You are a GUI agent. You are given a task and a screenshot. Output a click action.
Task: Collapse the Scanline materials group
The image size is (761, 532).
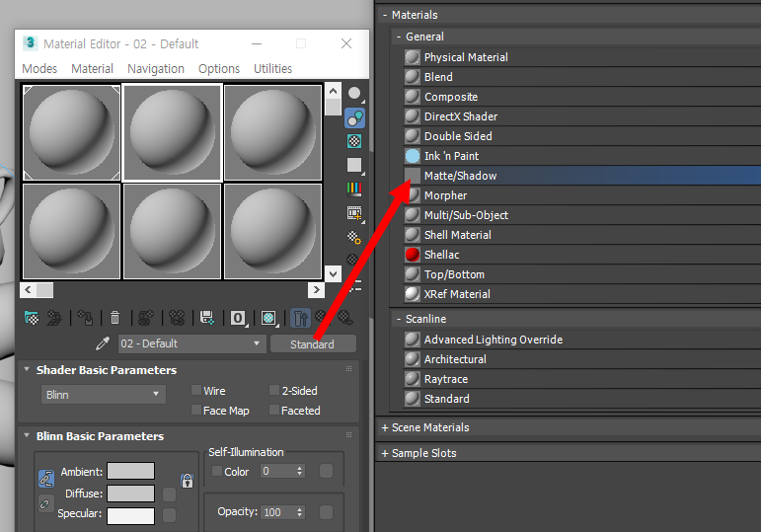pos(399,319)
